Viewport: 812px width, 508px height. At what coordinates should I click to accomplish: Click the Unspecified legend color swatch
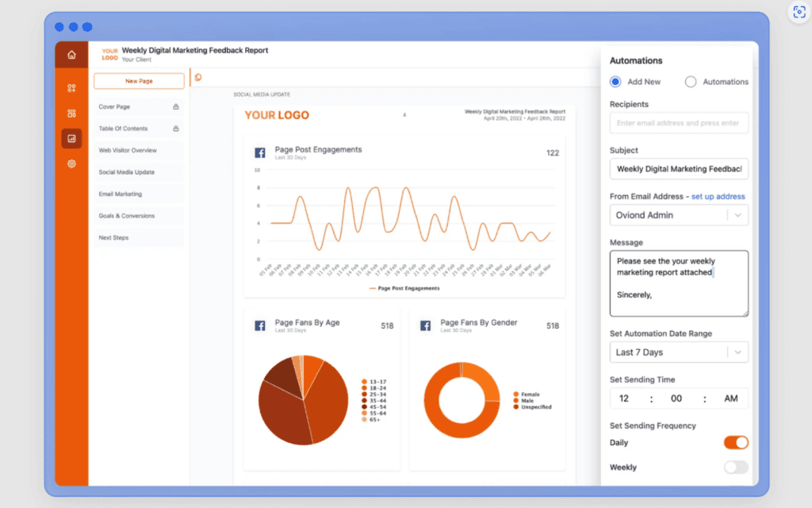click(515, 407)
